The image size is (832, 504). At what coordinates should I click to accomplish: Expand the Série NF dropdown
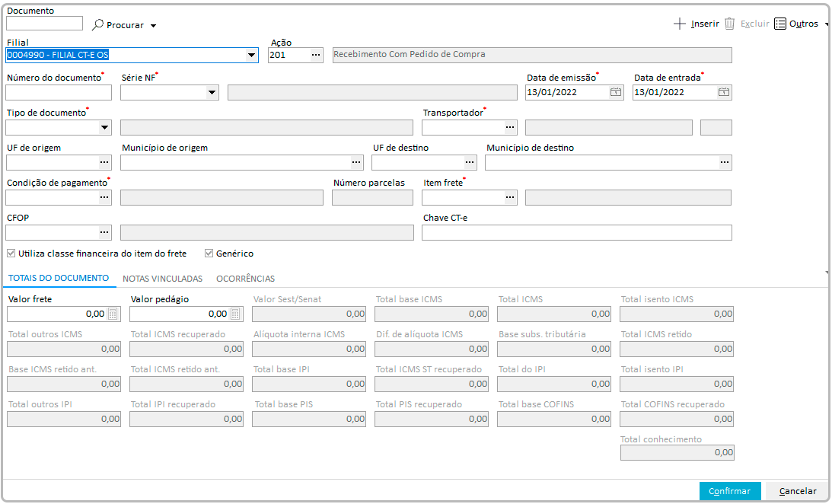point(212,92)
